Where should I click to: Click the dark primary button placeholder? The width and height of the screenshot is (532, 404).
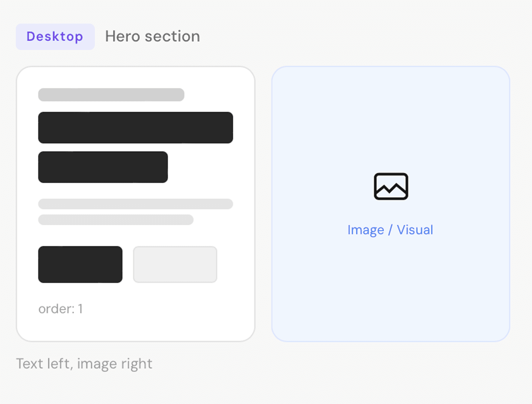80,264
